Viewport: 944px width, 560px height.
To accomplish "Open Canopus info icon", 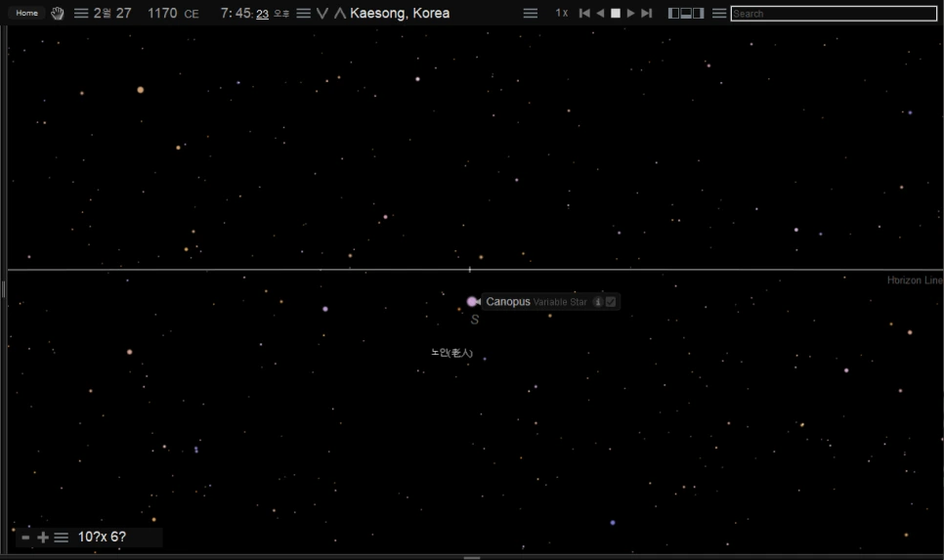I will [x=598, y=302].
